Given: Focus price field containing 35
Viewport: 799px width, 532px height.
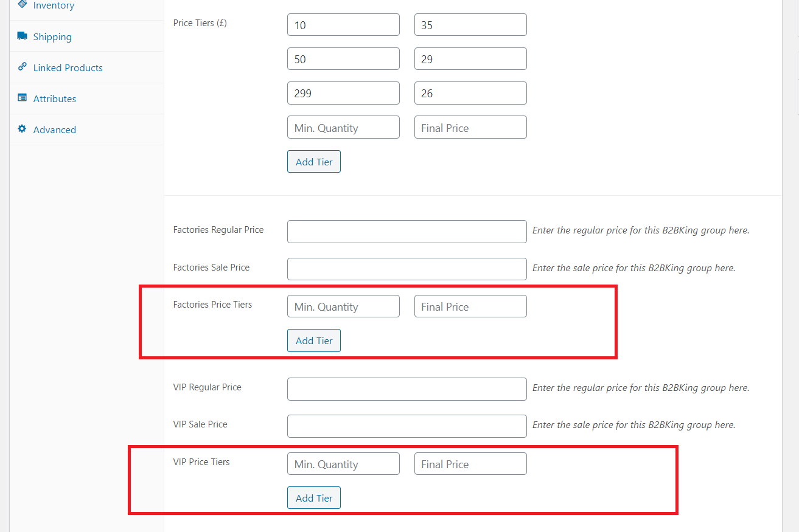Looking at the screenshot, I should click(470, 25).
